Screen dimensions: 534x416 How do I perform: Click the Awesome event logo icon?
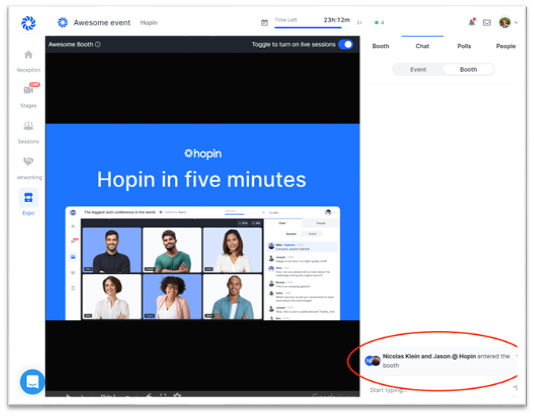click(x=63, y=22)
